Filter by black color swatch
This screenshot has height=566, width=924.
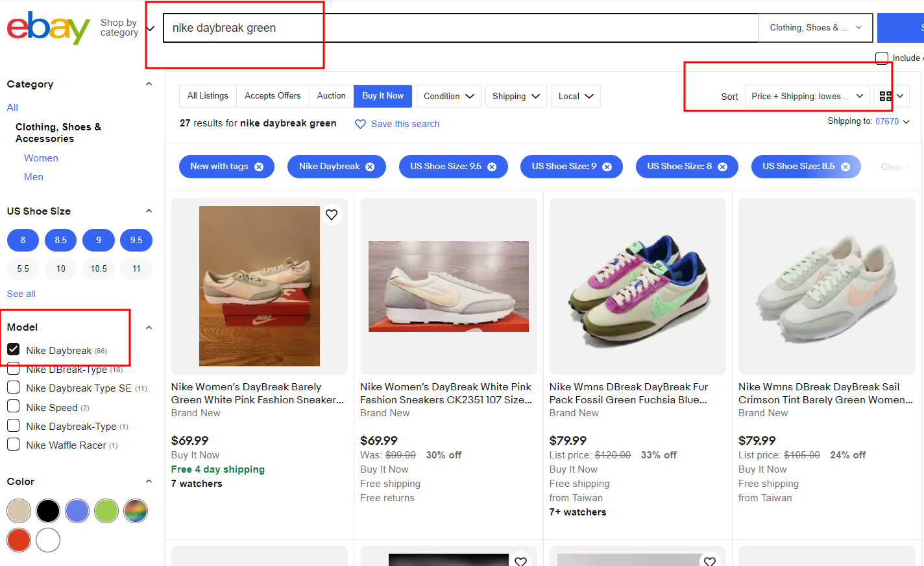click(48, 511)
